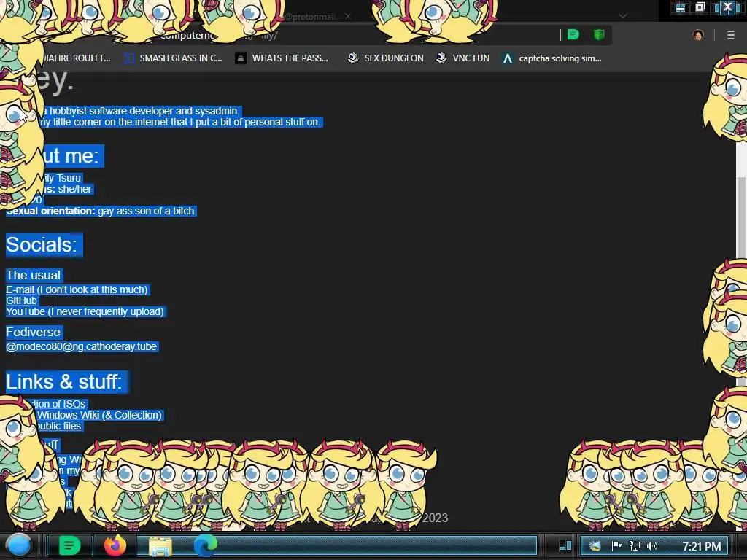747x560 pixels.
Task: Open the E-mail (I don't look at this much) link
Action: click(x=77, y=289)
